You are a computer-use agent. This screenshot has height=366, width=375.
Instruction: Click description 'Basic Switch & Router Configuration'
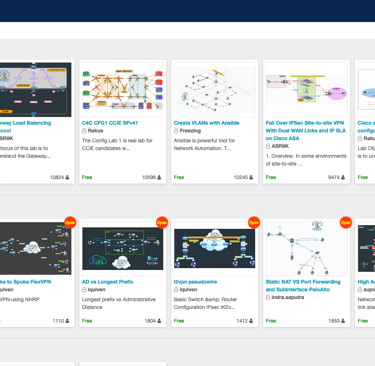[205, 303]
